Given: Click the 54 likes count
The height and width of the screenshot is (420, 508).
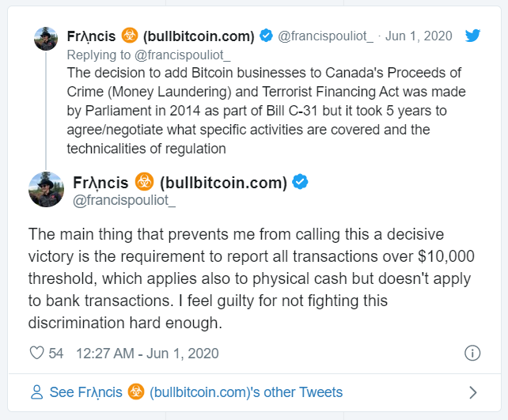Looking at the screenshot, I should (56, 354).
